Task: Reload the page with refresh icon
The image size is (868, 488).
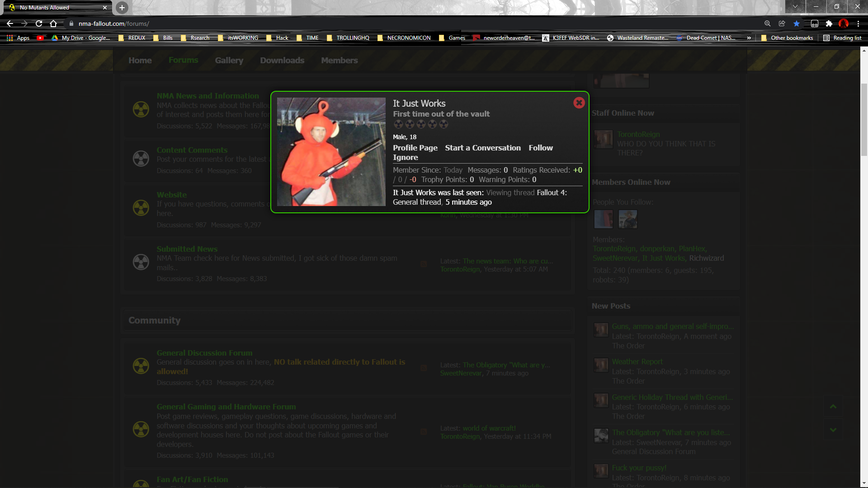Action: (39, 23)
